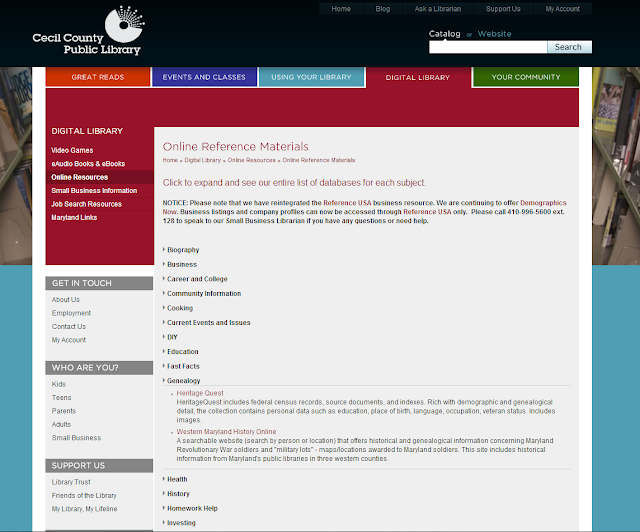Open Small Business Information sidebar link
This screenshot has width=640, height=532.
tap(94, 191)
